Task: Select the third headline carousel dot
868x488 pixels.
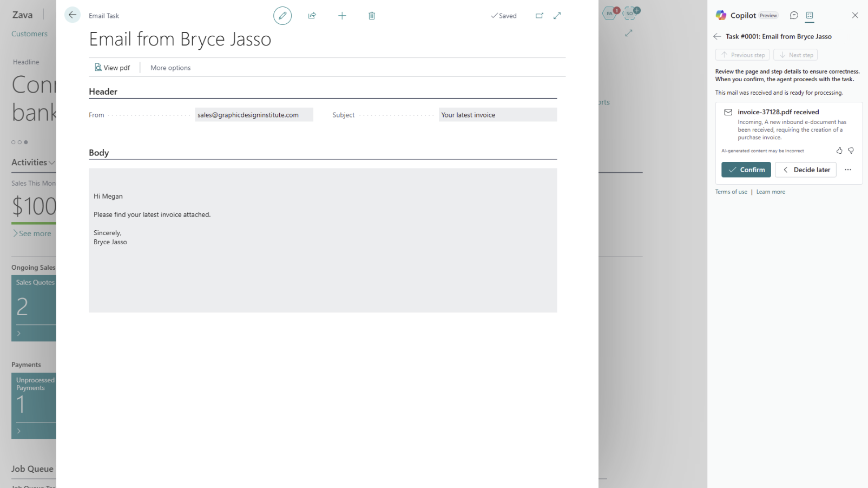Action: (25, 142)
